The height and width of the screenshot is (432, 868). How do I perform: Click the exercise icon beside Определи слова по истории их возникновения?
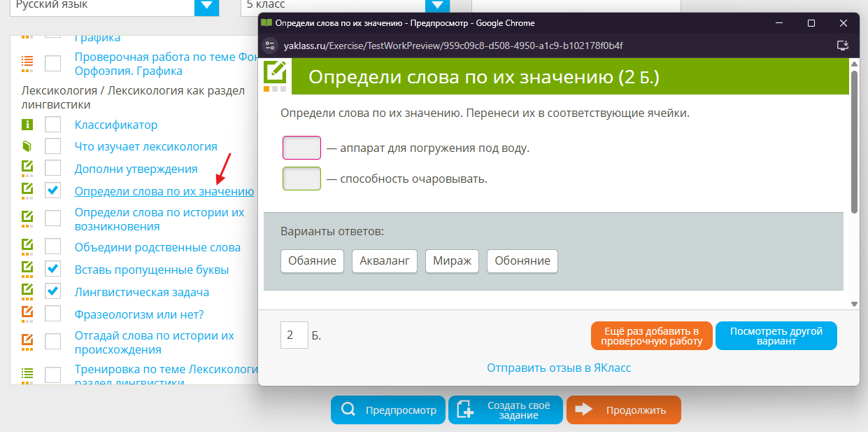27,218
